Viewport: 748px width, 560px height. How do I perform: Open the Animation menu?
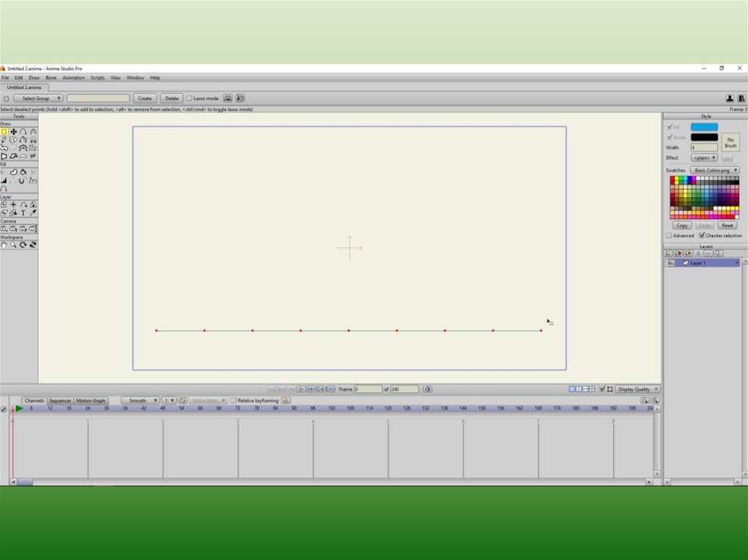(x=73, y=77)
